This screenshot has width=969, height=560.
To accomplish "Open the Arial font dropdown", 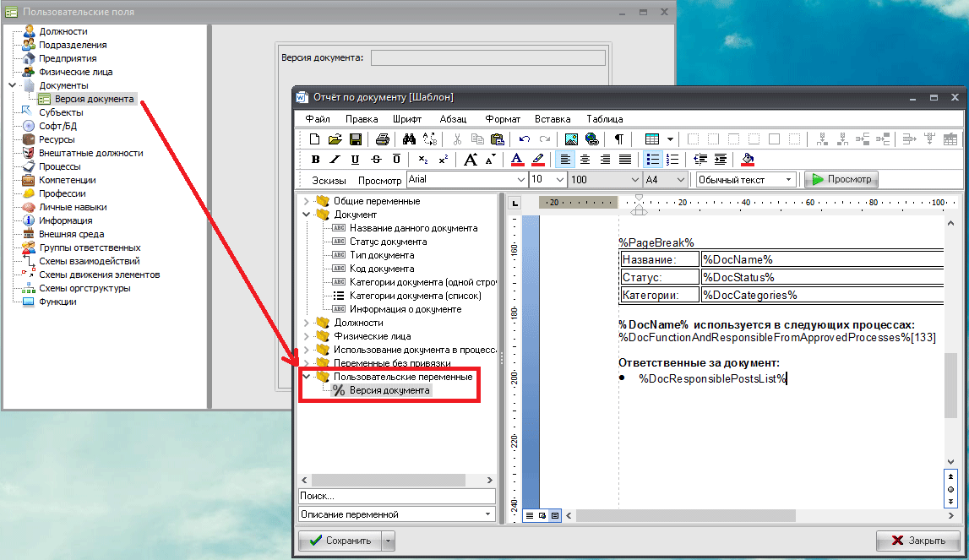I will 520,180.
